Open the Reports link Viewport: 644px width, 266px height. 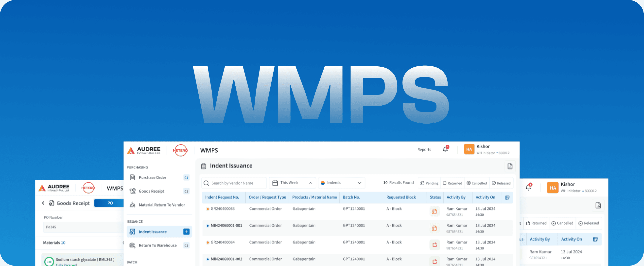[424, 150]
